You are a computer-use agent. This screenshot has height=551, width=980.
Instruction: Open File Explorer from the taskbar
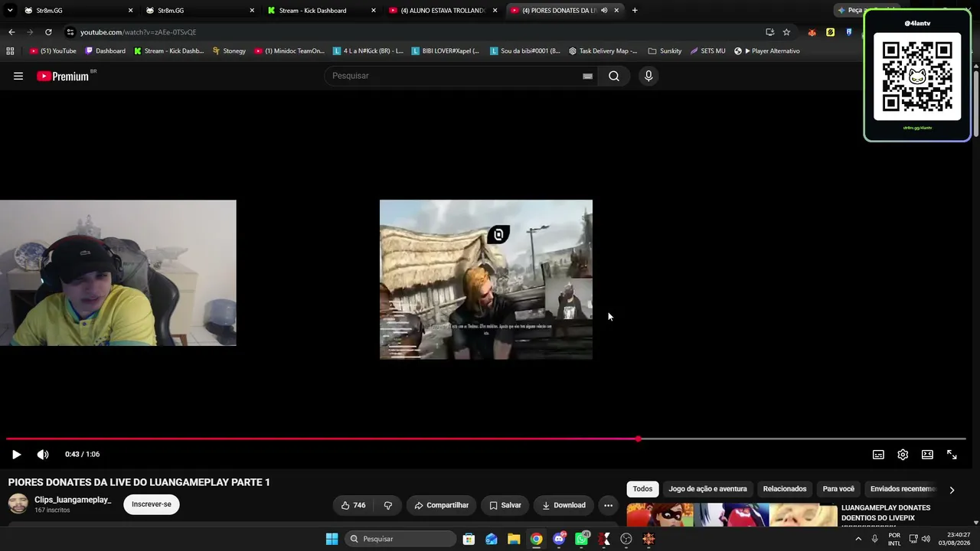[x=514, y=539]
